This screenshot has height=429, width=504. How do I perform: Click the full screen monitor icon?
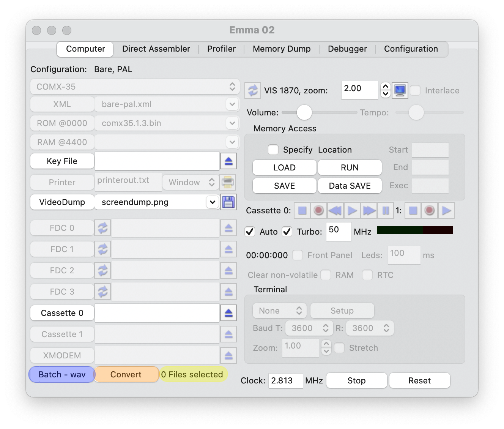(400, 90)
